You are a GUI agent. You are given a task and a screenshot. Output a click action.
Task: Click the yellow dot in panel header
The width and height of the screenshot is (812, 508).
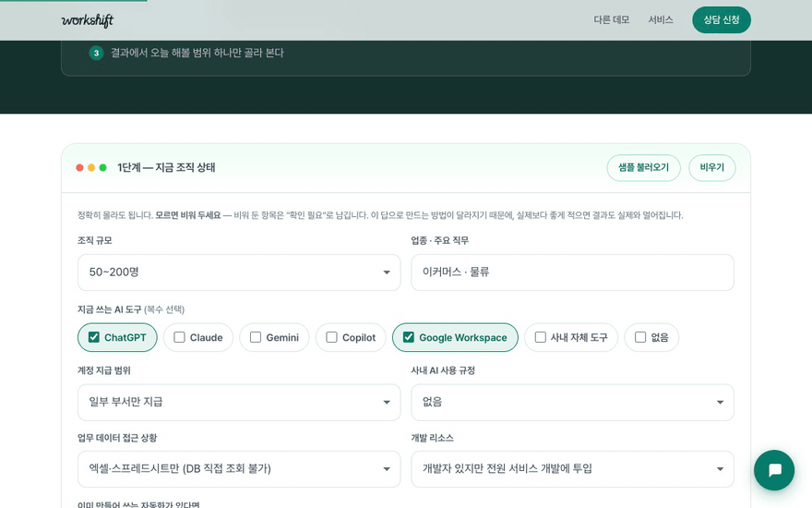pos(91,167)
